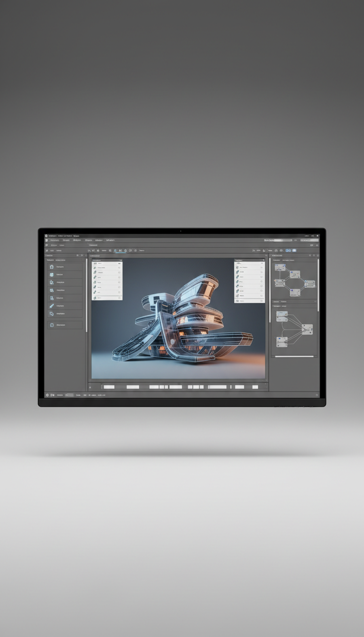Image resolution: width=364 pixels, height=637 pixels.
Task: Toggle the bottom row checkbox in the right floating list
Action: (261, 300)
